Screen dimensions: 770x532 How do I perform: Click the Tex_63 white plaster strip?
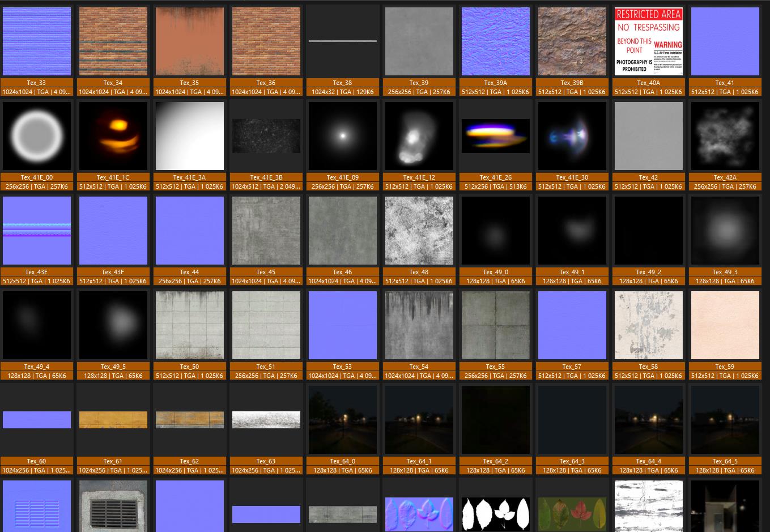pyautogui.click(x=266, y=420)
